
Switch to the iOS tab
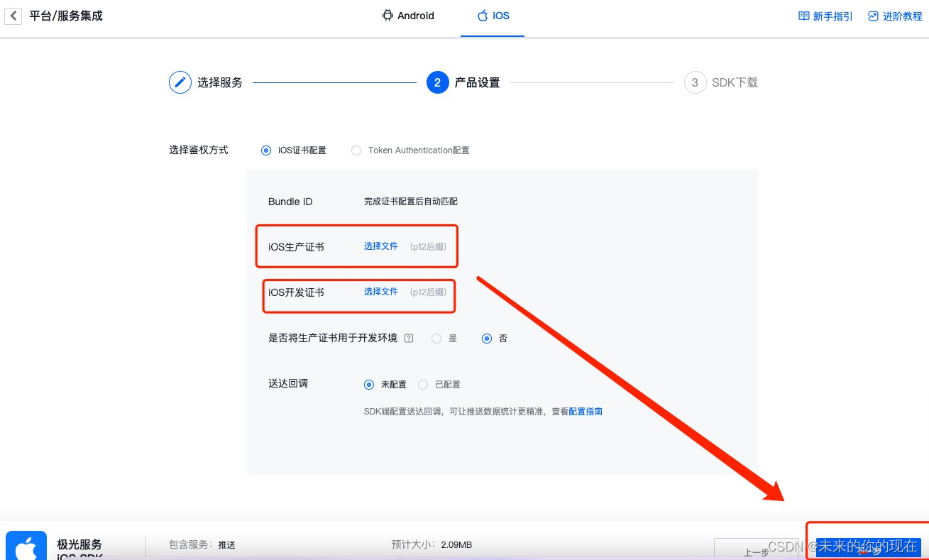point(493,15)
